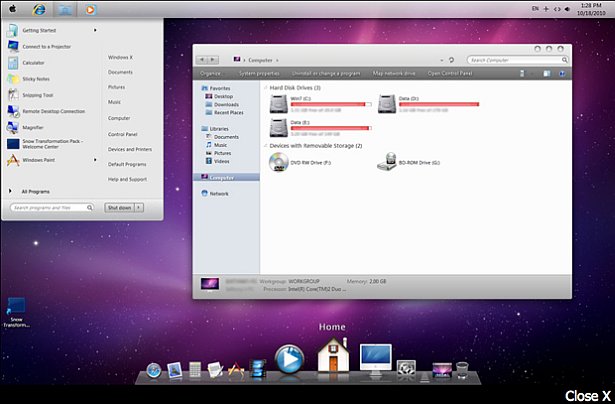615x404 pixels.
Task: Open the iMac computer icon in dock
Action: tap(376, 361)
